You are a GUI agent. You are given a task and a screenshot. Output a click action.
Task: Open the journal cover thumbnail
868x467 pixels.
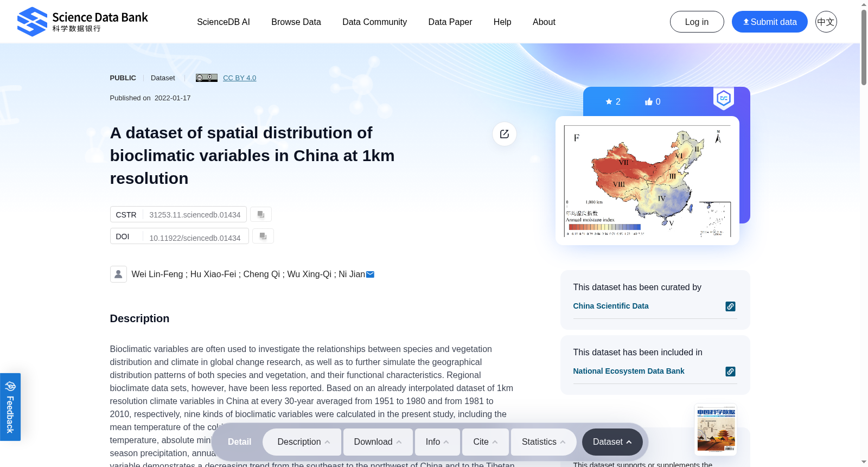[716, 430]
